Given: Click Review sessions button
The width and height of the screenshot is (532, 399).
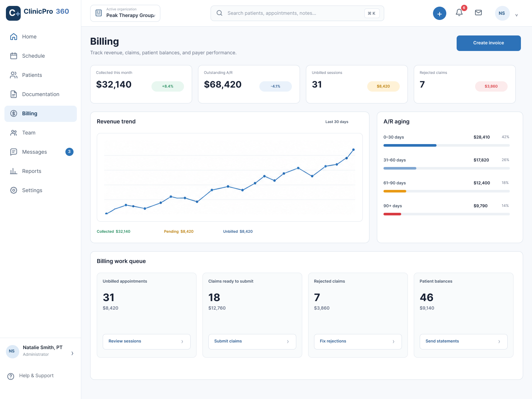Looking at the screenshot, I should [x=147, y=342].
